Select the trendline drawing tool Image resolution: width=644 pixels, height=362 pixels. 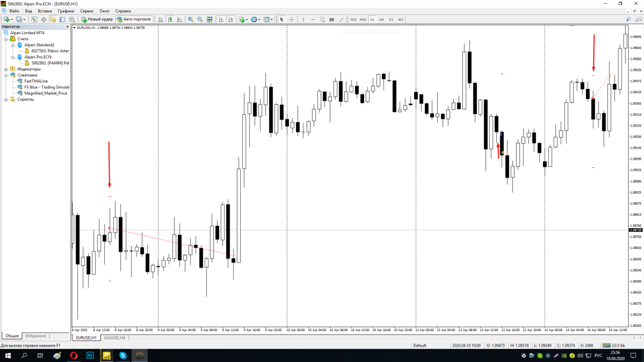click(x=341, y=19)
